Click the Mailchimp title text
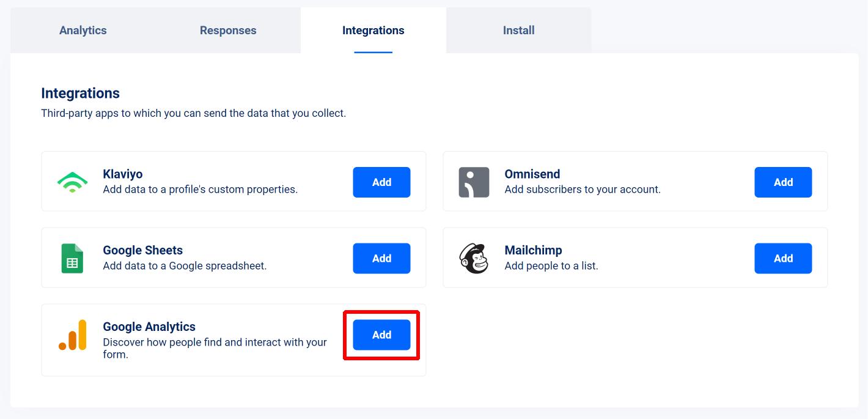This screenshot has height=419, width=868. (533, 250)
